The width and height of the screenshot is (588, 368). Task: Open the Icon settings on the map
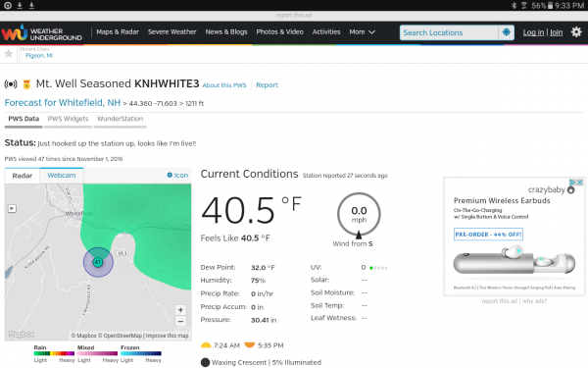click(177, 176)
